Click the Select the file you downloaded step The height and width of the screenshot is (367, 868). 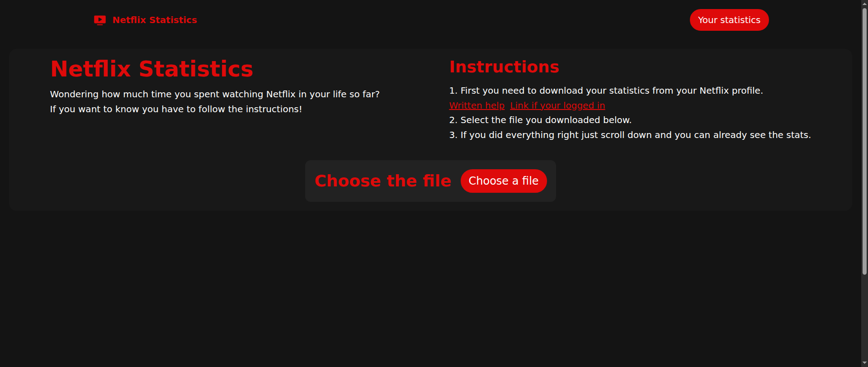point(540,120)
